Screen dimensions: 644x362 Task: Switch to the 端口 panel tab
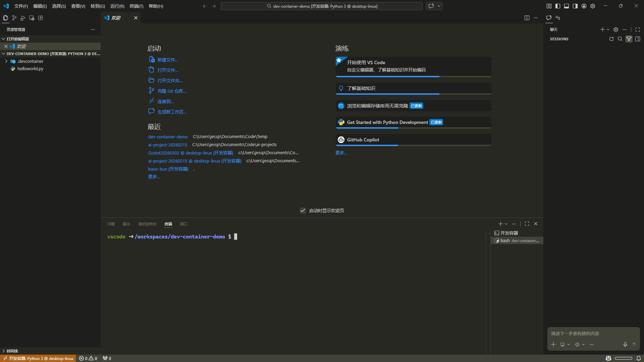[x=184, y=224]
